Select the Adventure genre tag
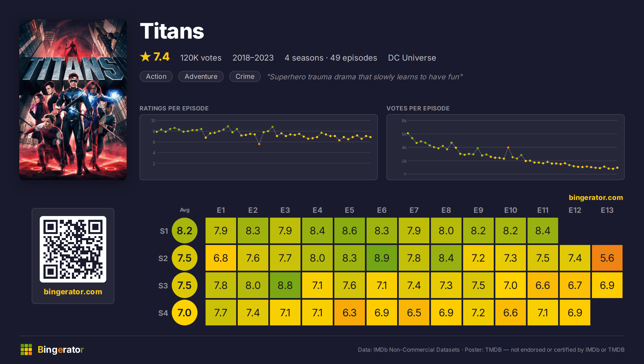Screen dimensions: 644x364 (201, 76)
